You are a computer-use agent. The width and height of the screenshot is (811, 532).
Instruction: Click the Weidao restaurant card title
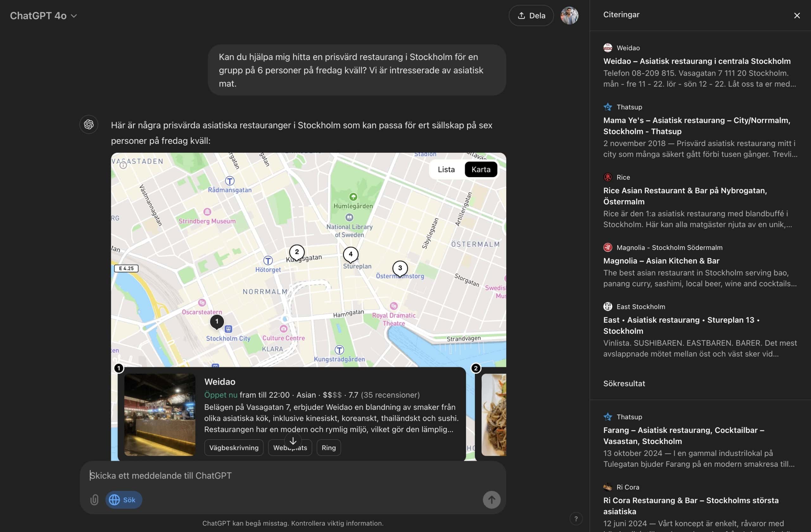point(220,382)
